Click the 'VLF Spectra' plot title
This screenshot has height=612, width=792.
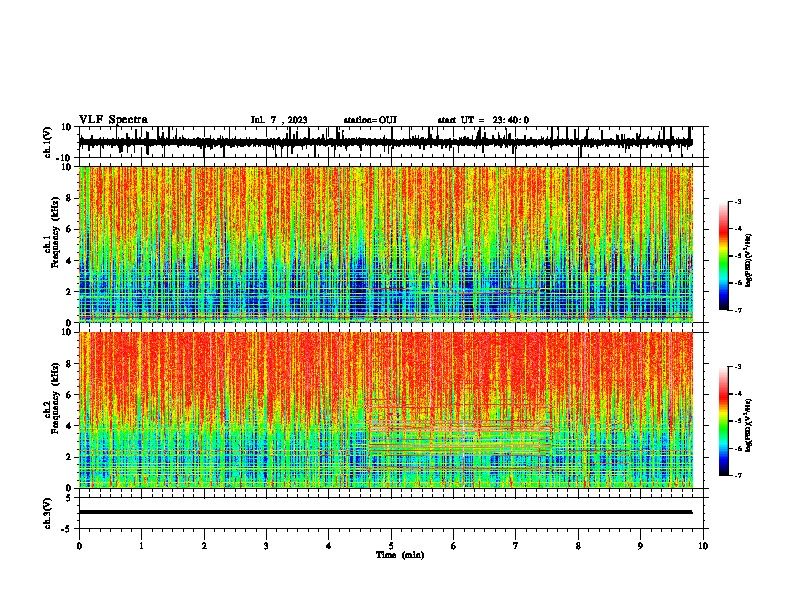tap(113, 120)
